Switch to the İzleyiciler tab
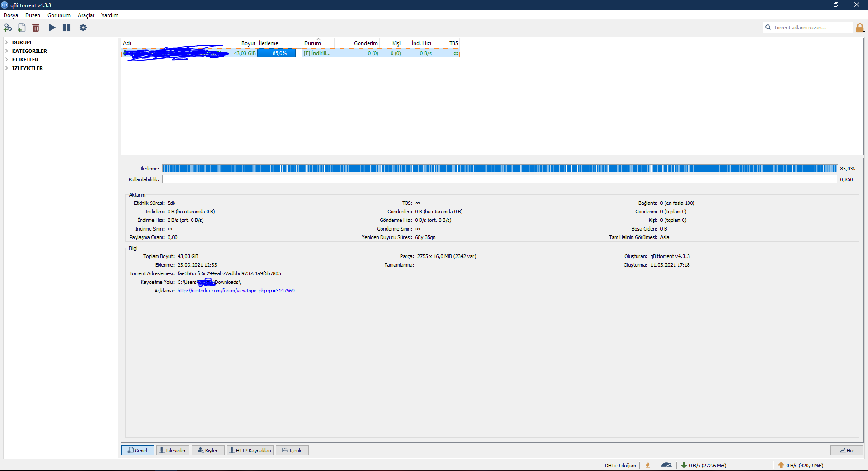Screen dimensions: 868x471 pos(173,450)
